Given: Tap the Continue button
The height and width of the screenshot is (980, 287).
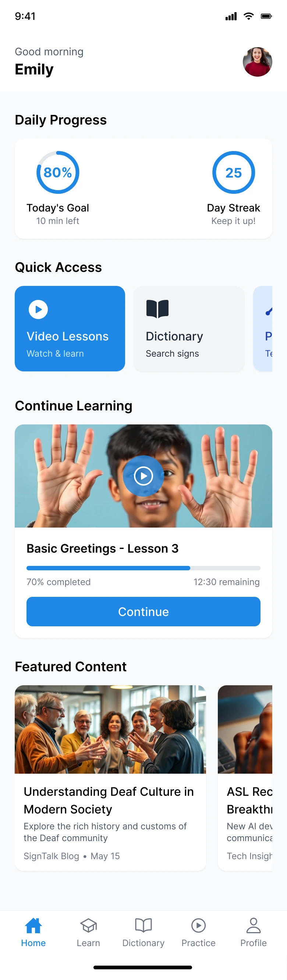Looking at the screenshot, I should point(143,611).
